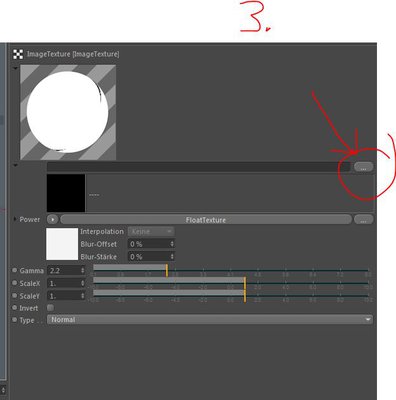Click the ImageTexture checkerboard icon
This screenshot has height=400, width=396.
click(18, 54)
